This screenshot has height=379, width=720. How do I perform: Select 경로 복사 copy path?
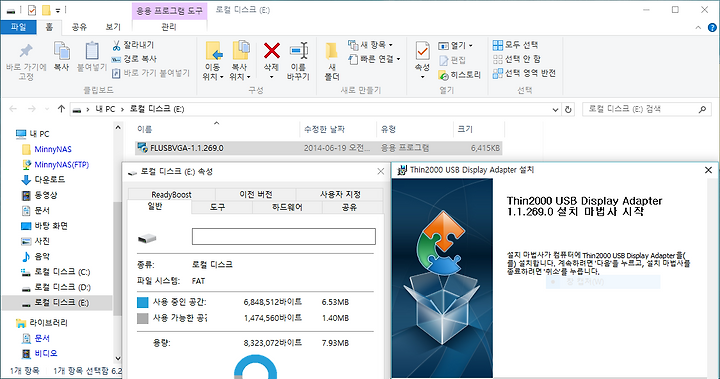point(135,59)
